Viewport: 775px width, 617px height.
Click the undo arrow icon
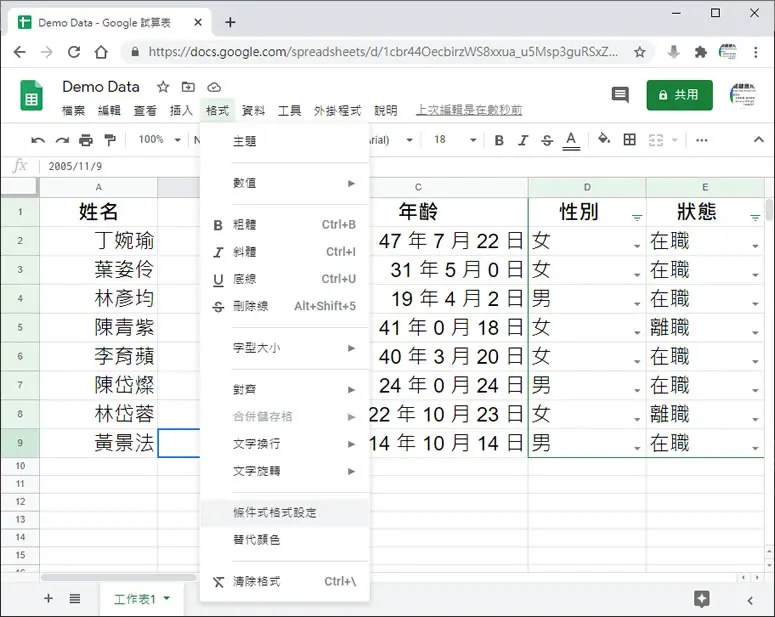point(38,140)
